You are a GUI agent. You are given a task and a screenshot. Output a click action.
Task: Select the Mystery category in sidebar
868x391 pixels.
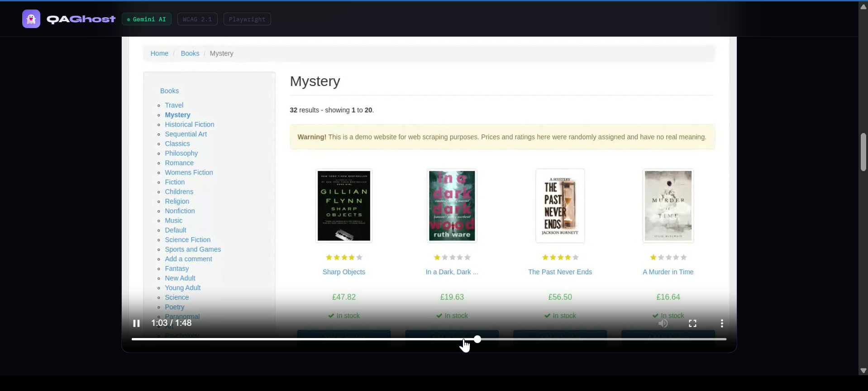pos(177,115)
